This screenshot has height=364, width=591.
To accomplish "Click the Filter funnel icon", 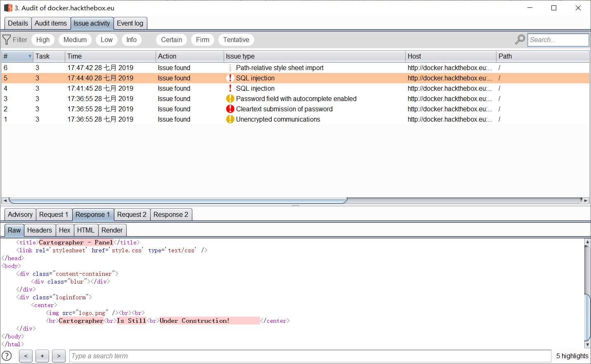I will point(7,40).
